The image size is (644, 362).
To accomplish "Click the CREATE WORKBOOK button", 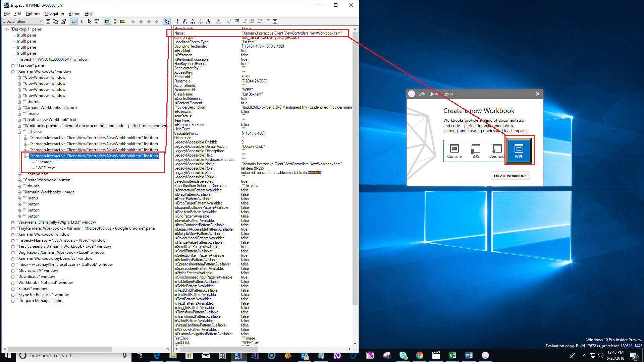I will (510, 176).
